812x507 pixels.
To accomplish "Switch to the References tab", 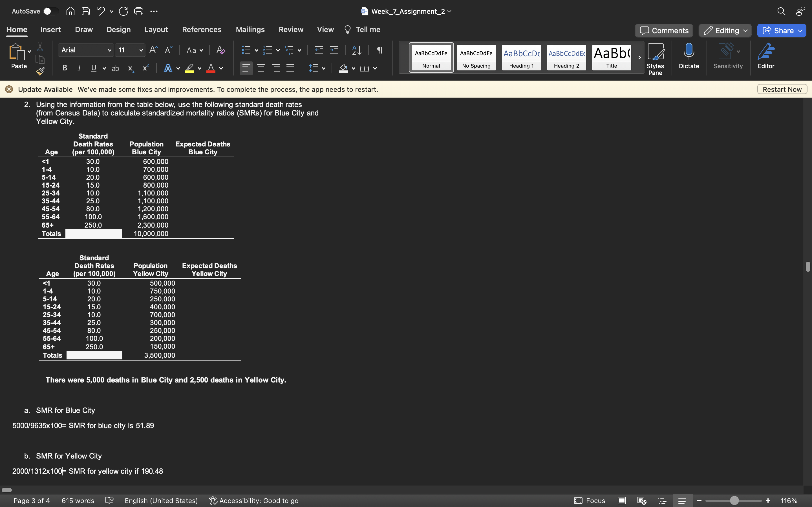I will 202,30.
